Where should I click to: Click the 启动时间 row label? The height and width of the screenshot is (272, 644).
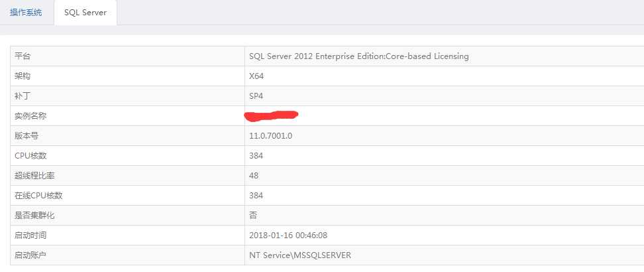coord(31,236)
